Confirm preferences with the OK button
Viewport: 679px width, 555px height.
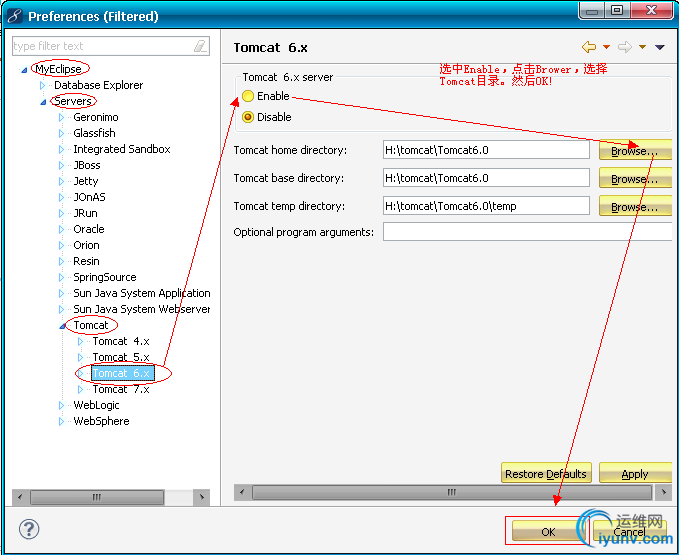[x=548, y=531]
